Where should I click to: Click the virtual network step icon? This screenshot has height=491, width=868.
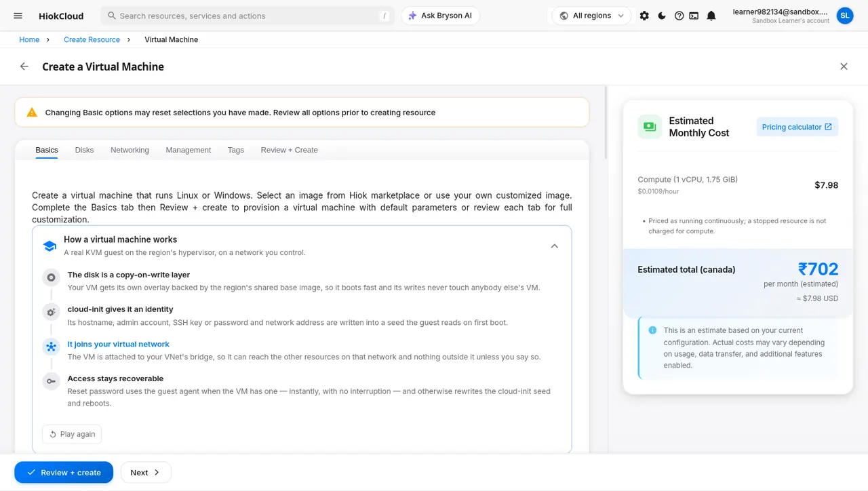point(51,347)
